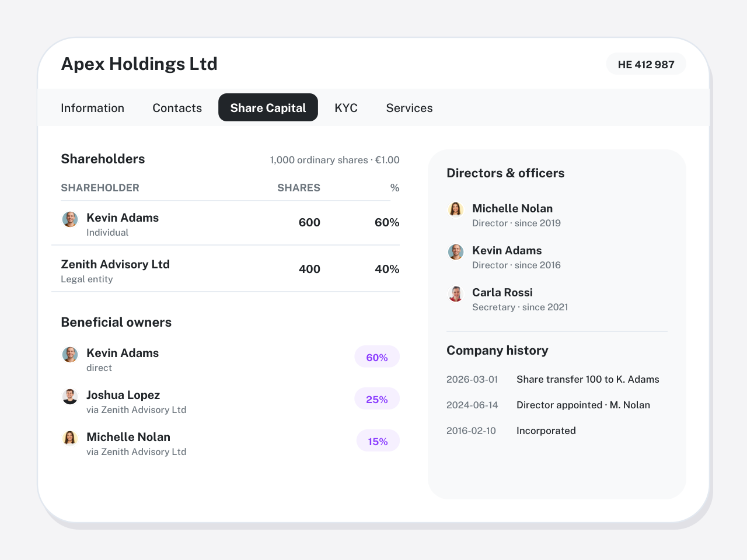Viewport: 747px width, 560px height.
Task: Click Kevin Adams avatar under Beneficial owners
Action: (70, 355)
